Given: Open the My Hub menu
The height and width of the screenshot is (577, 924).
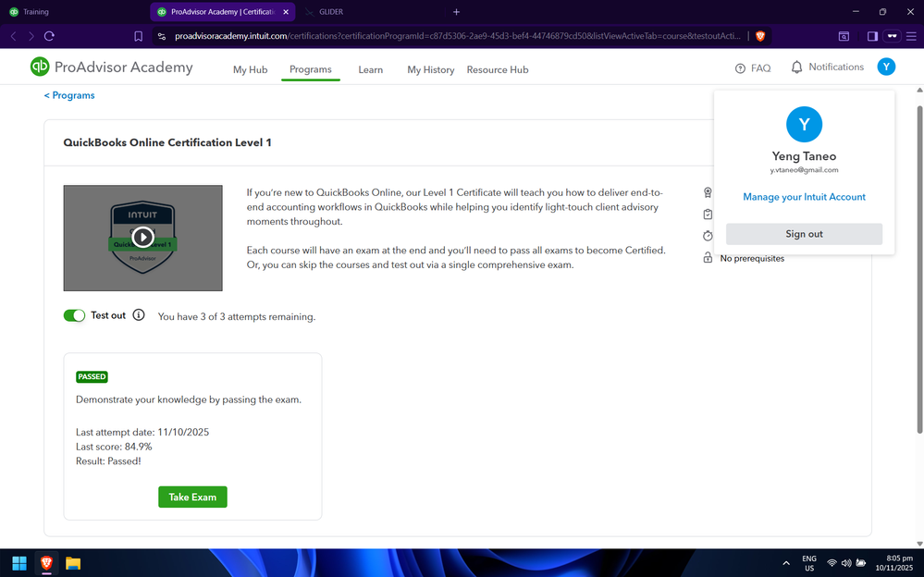Looking at the screenshot, I should 250,69.
